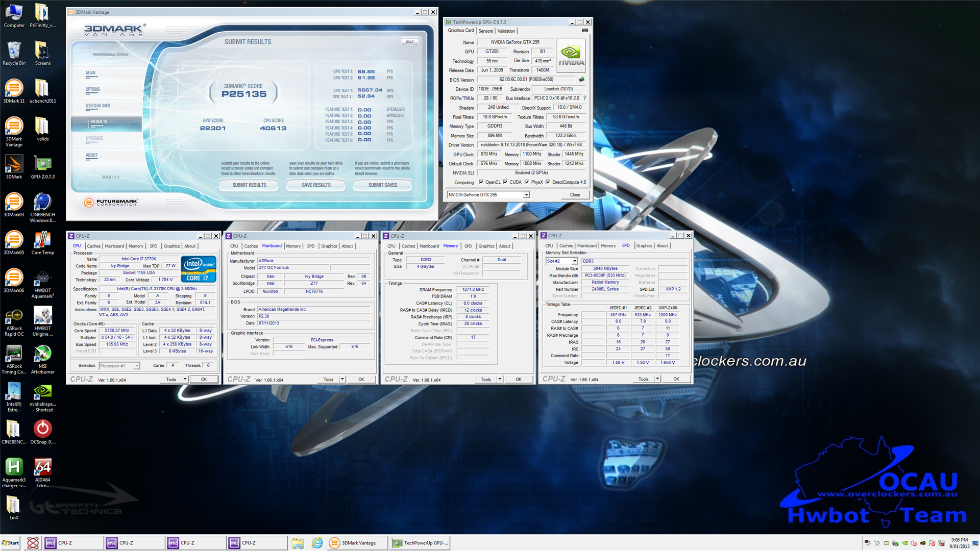The height and width of the screenshot is (551, 980).
Task: Select the ASRock Rapid OC icon
Action: pyautogui.click(x=14, y=321)
